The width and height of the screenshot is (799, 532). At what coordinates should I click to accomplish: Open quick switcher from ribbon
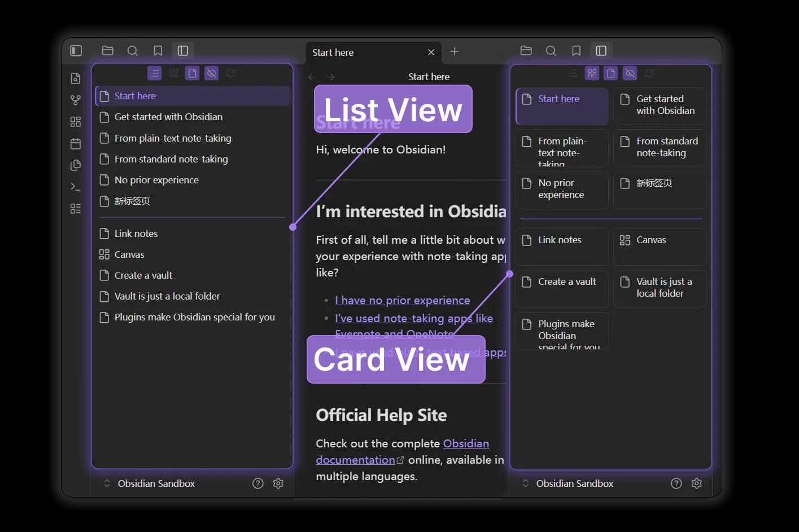(76, 78)
